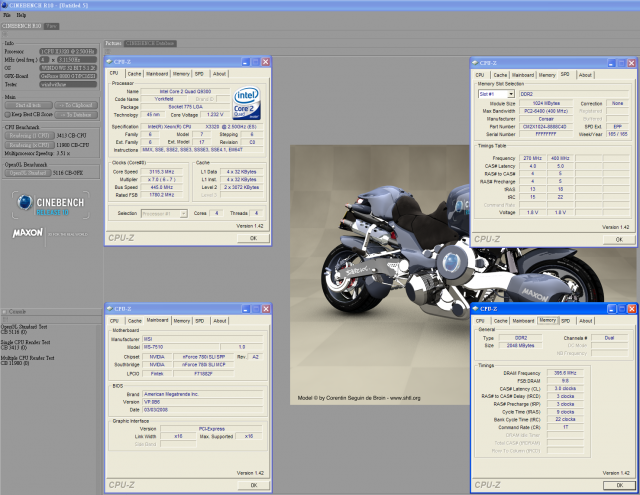Click the nForce 780i SLI SPP chipset value
Image resolution: width=640 pixels, height=495 pixels.
point(203,357)
